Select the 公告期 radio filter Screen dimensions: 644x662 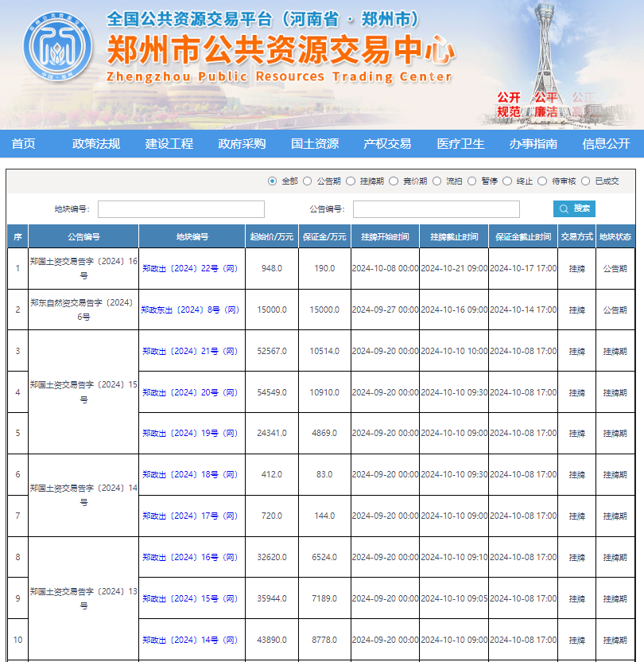[308, 181]
